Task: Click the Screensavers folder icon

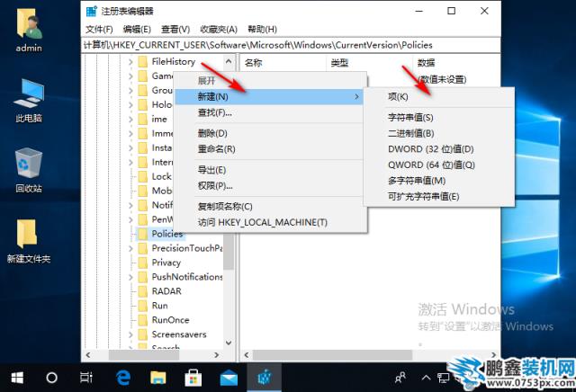Action: point(142,334)
